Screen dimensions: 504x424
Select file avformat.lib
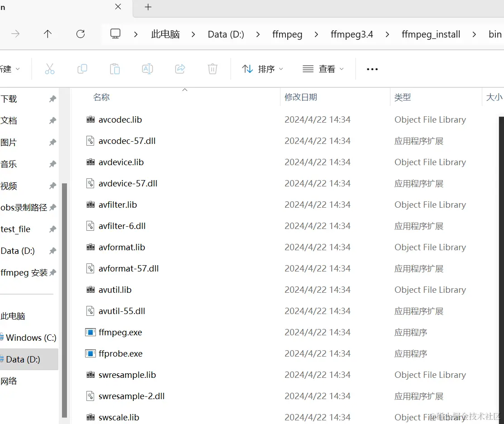pos(122,247)
